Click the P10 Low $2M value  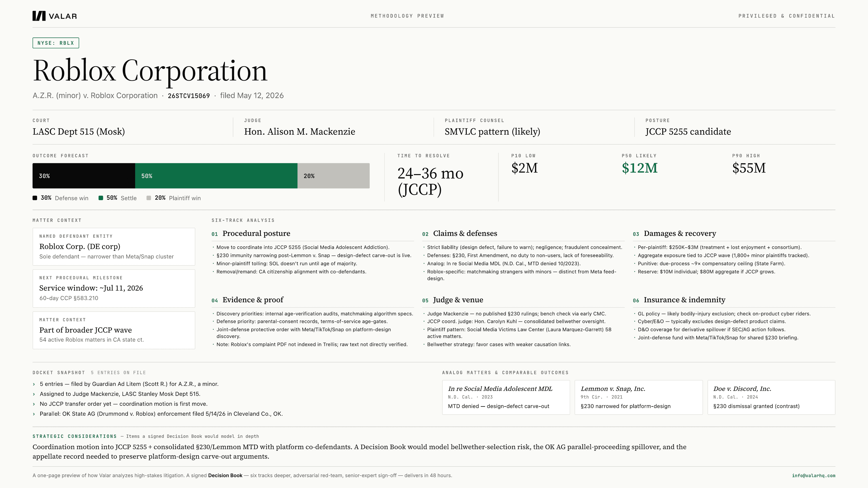pyautogui.click(x=524, y=168)
